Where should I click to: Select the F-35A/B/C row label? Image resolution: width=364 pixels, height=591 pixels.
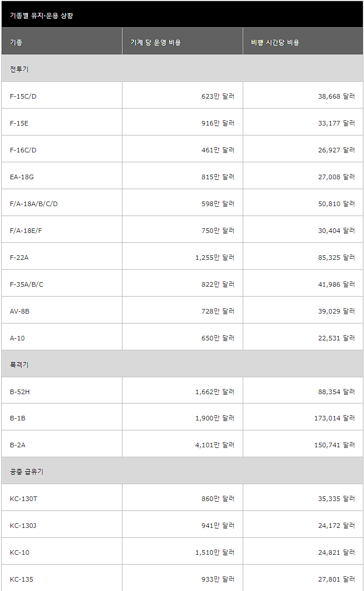27,284
